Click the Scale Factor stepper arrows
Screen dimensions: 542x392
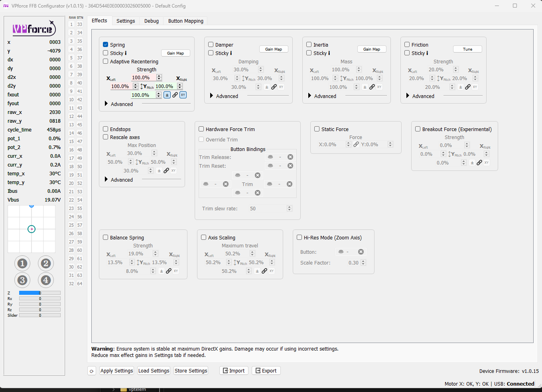363,263
